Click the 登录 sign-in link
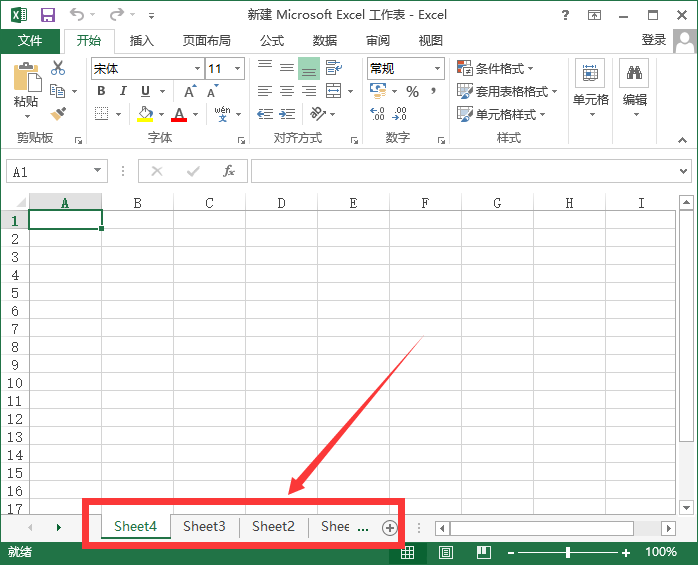The height and width of the screenshot is (565, 698). tap(653, 40)
